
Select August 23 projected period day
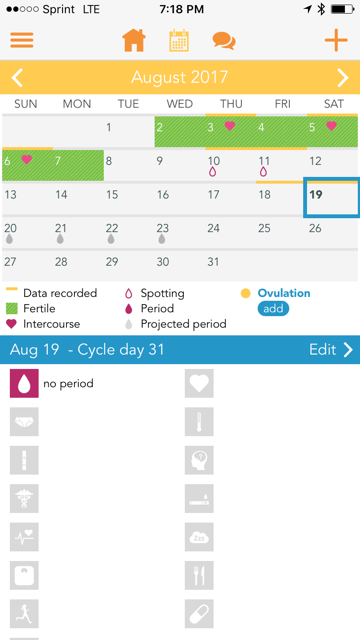(x=180, y=233)
